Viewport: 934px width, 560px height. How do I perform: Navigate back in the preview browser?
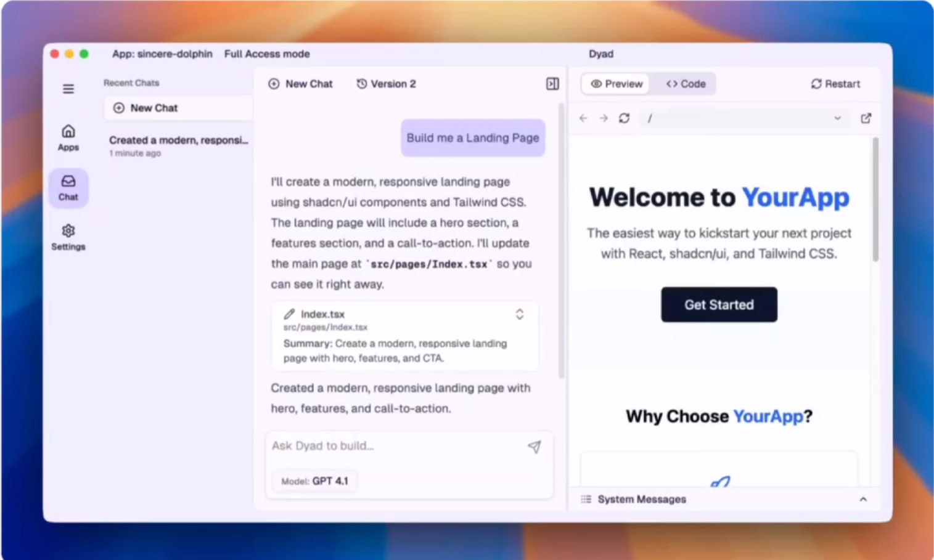(x=583, y=118)
